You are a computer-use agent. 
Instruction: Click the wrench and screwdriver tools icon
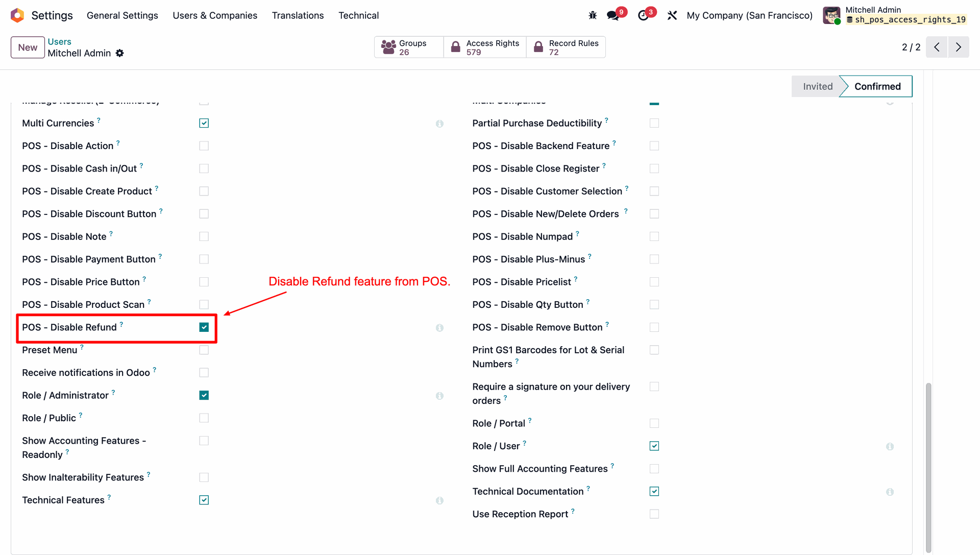click(x=672, y=15)
